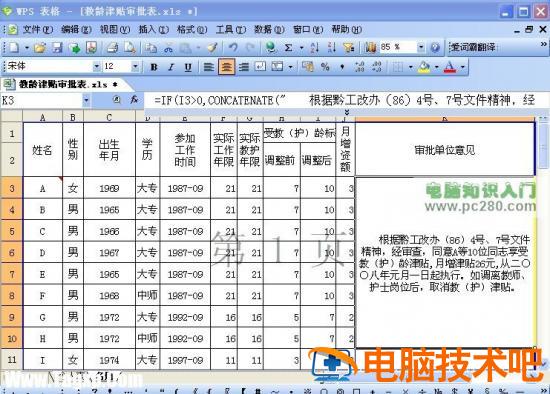
Task: Click the Name Box showing K3
Action: (x=41, y=101)
